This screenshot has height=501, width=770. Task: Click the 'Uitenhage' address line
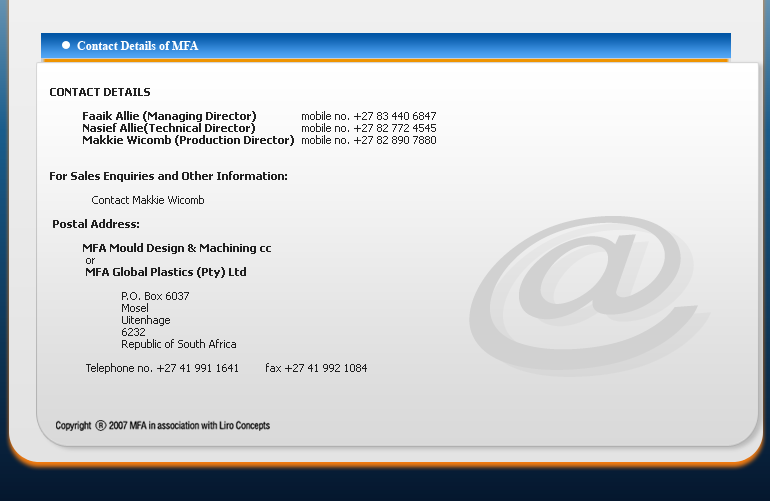pyautogui.click(x=146, y=320)
